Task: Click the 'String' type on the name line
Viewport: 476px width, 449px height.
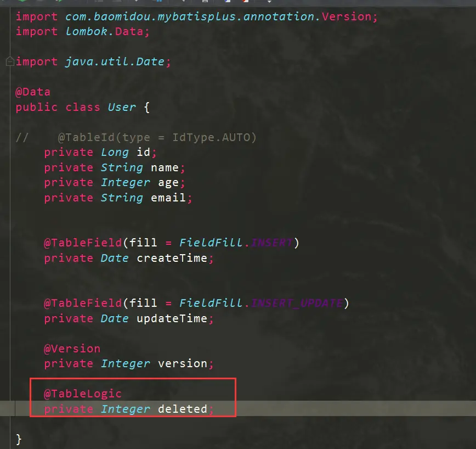Action: pos(122,167)
